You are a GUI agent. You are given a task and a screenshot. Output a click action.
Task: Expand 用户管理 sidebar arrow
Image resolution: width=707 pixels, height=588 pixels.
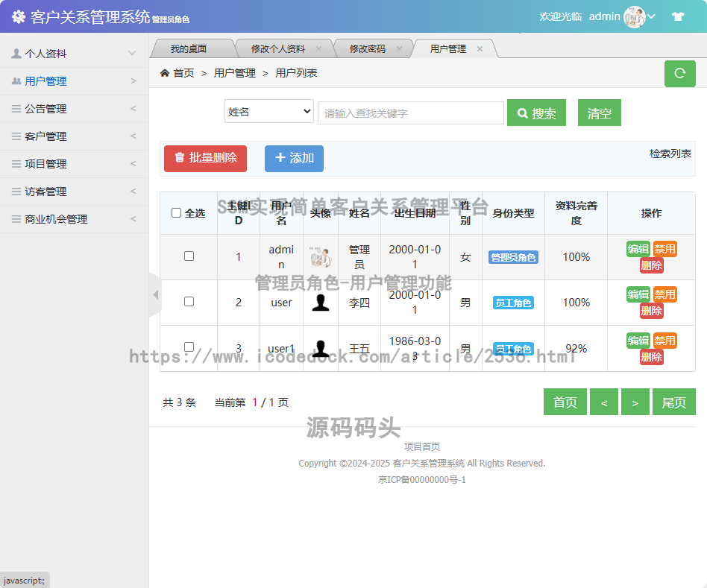pyautogui.click(x=133, y=80)
